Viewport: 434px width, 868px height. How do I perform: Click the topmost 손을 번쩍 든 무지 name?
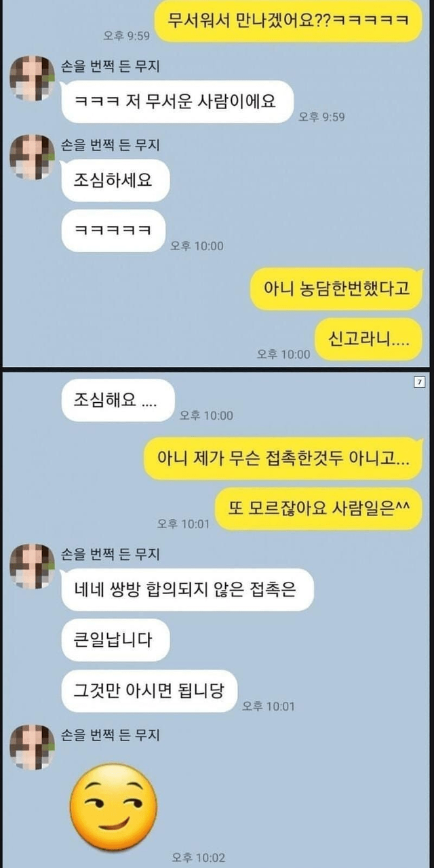(x=111, y=66)
